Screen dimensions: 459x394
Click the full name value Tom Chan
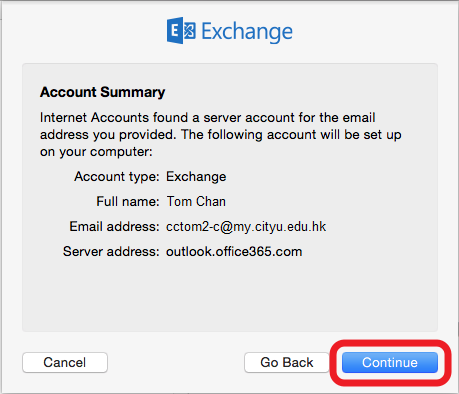point(196,202)
